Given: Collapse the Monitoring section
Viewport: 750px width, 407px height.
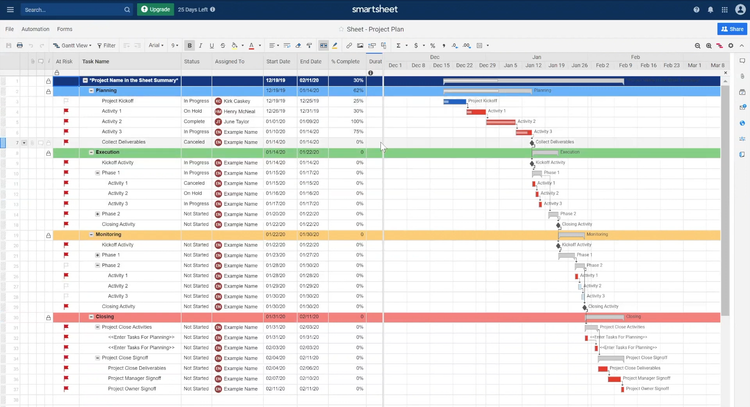Looking at the screenshot, I should click(91, 234).
